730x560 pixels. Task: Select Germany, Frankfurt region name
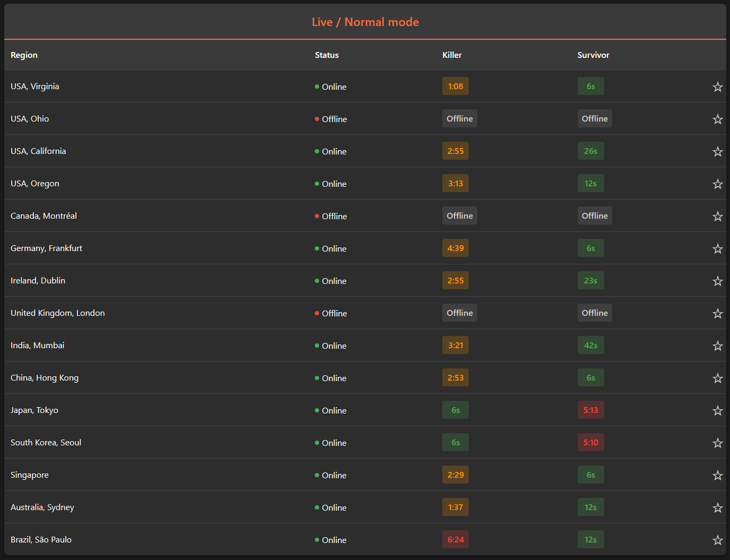coord(46,248)
